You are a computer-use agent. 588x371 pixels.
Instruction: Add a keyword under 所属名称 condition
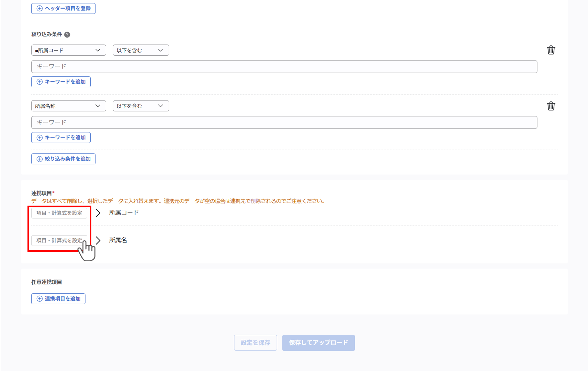[x=61, y=137]
